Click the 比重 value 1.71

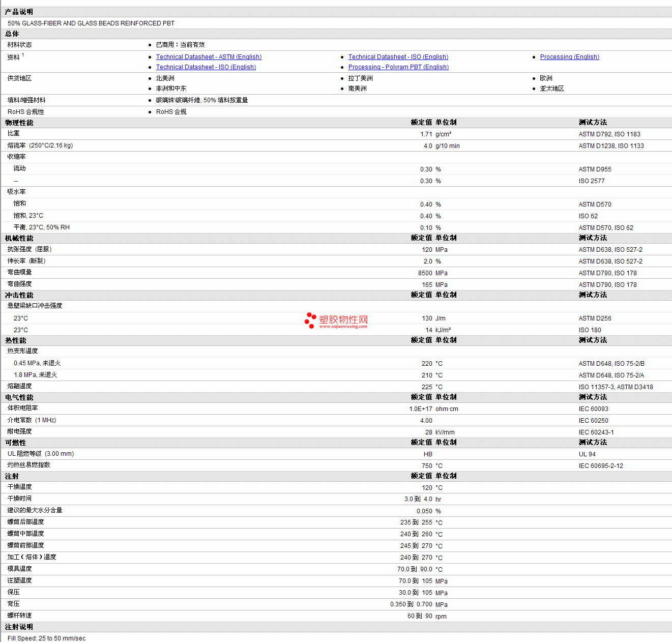point(426,134)
